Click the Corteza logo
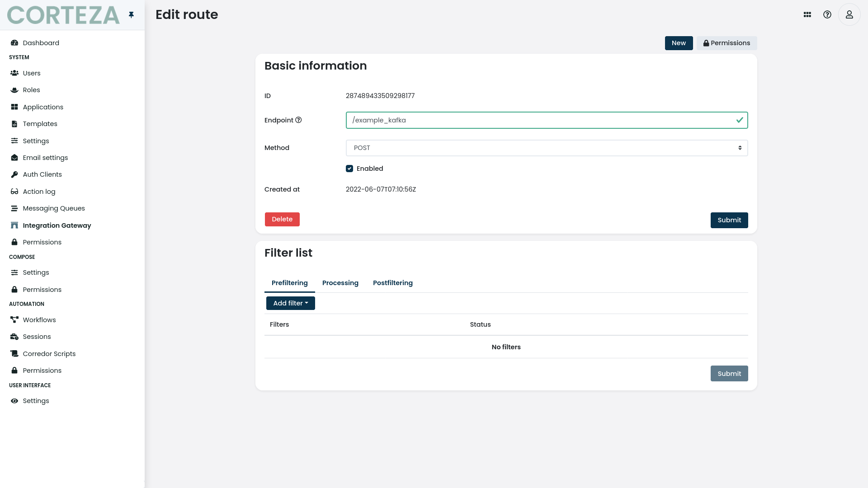868x488 pixels. click(63, 15)
